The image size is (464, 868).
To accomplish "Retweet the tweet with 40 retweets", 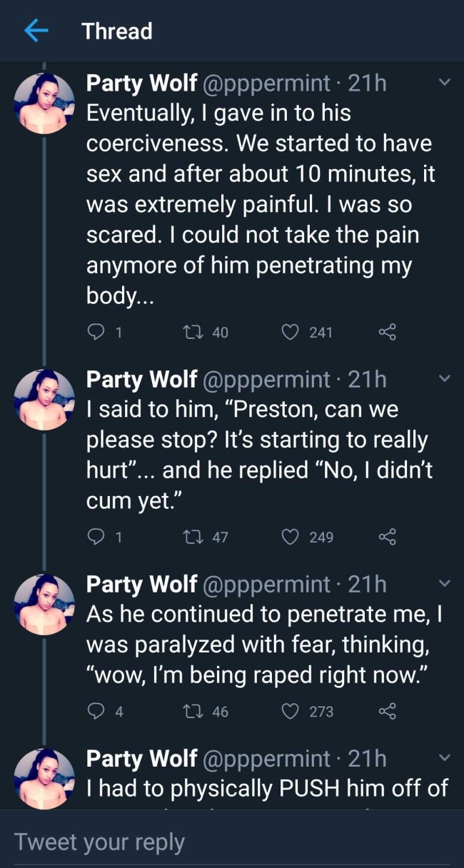I will (193, 332).
